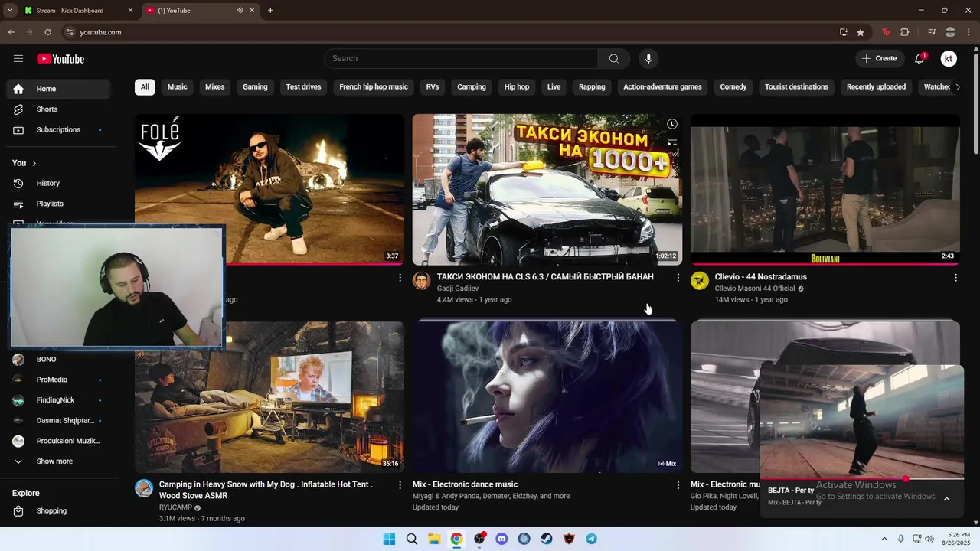The image size is (980, 551).
Task: Open the FindingNick subscription
Action: [58, 400]
